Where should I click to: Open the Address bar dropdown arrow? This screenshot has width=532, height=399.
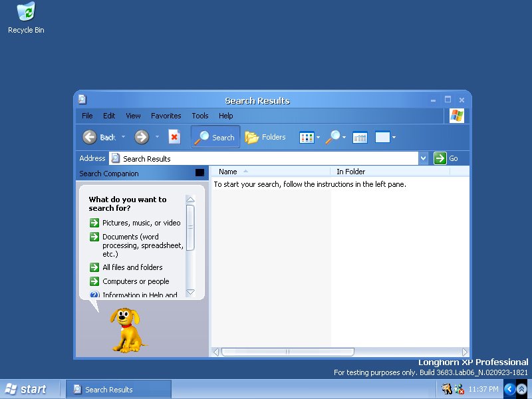[424, 158]
